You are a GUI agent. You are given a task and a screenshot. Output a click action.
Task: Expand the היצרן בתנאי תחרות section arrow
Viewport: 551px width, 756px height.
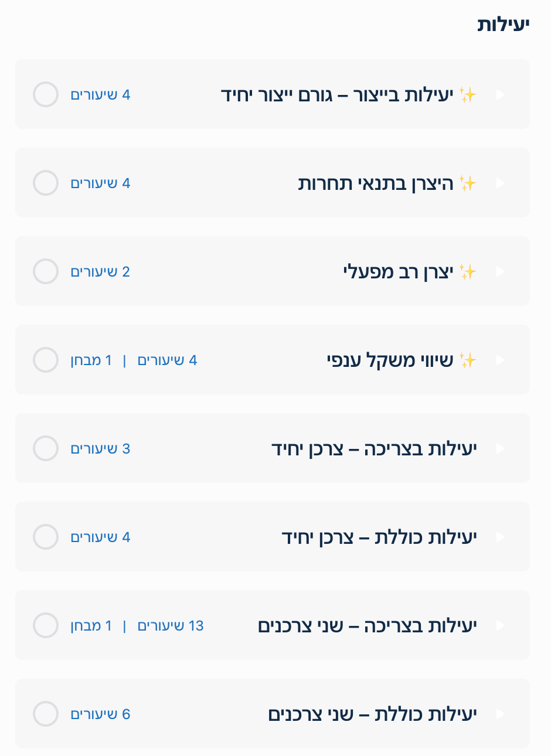click(500, 183)
